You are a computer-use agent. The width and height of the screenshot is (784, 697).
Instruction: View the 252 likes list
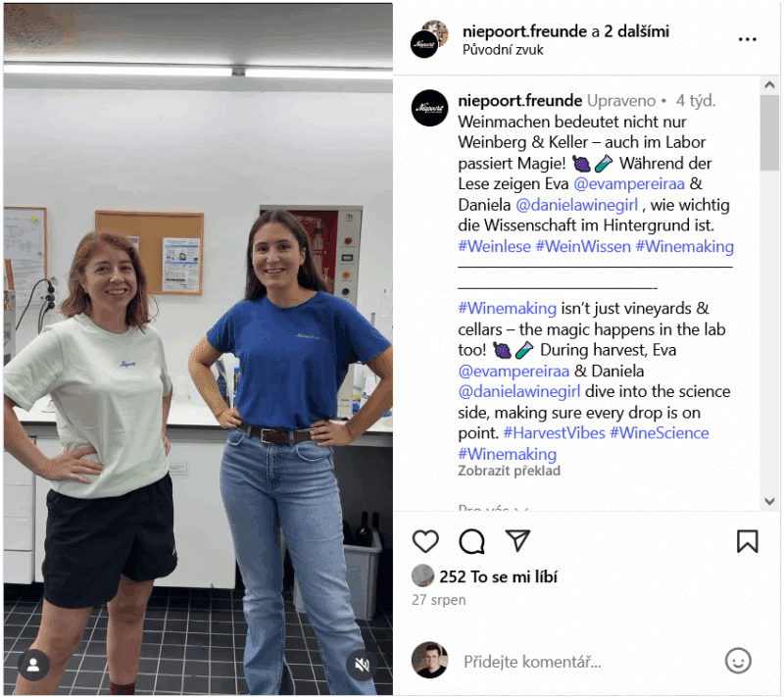click(x=498, y=577)
